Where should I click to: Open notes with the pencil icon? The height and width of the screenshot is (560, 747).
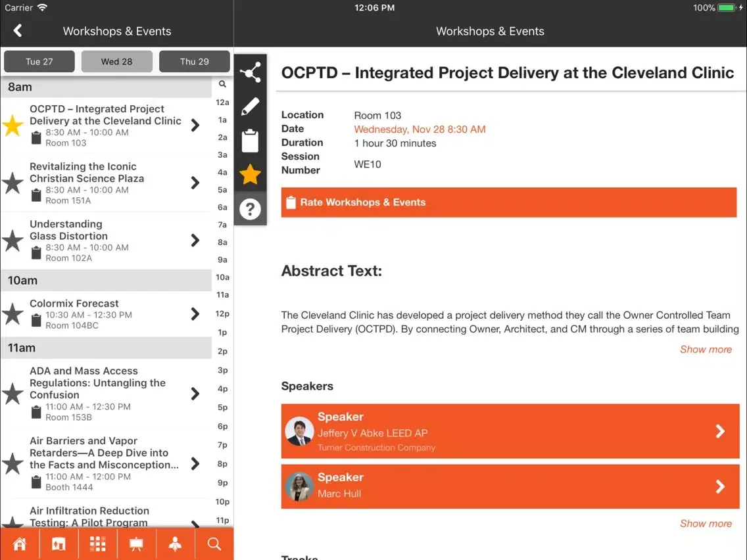point(250,106)
